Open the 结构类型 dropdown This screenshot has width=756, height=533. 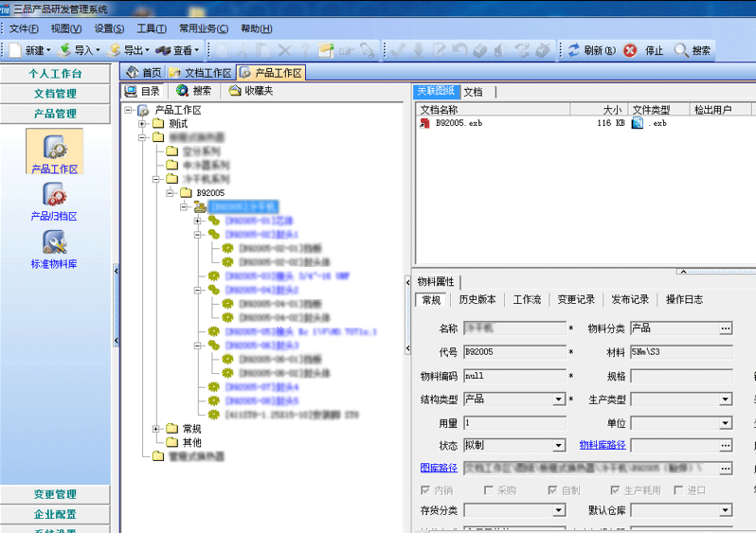(559, 400)
